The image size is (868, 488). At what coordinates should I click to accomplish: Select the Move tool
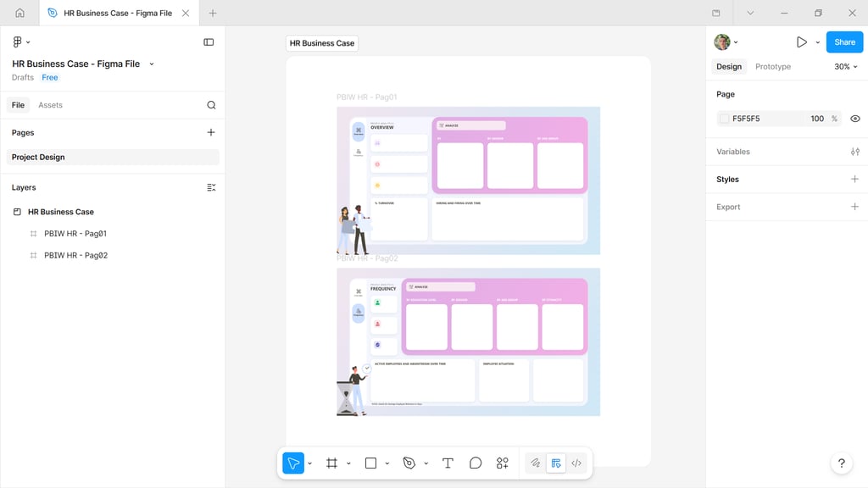click(292, 463)
